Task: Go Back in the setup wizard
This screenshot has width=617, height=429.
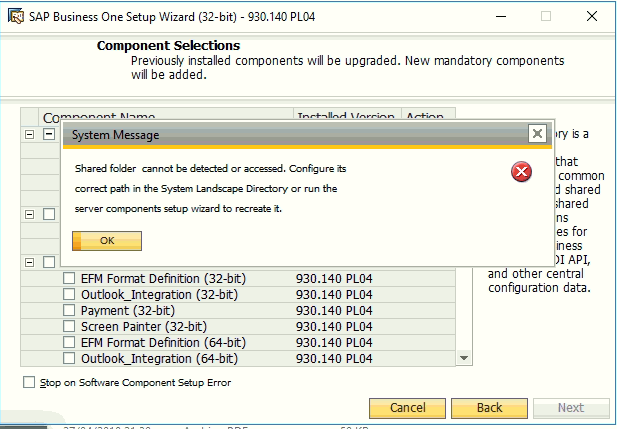Action: point(489,408)
